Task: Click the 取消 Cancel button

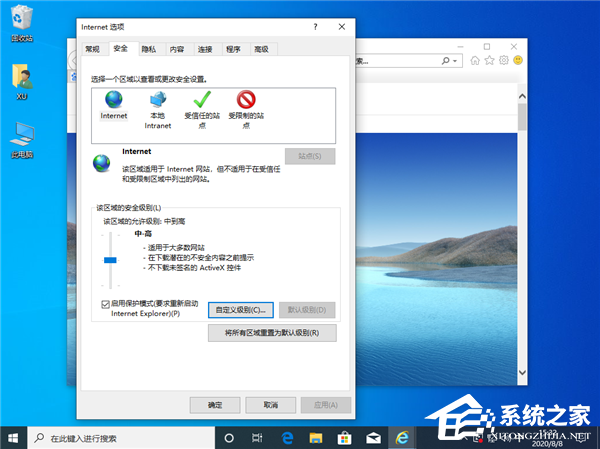Action: (271, 405)
